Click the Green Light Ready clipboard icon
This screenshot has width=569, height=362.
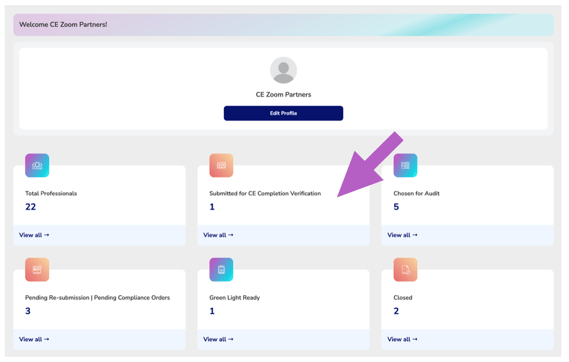tap(221, 270)
